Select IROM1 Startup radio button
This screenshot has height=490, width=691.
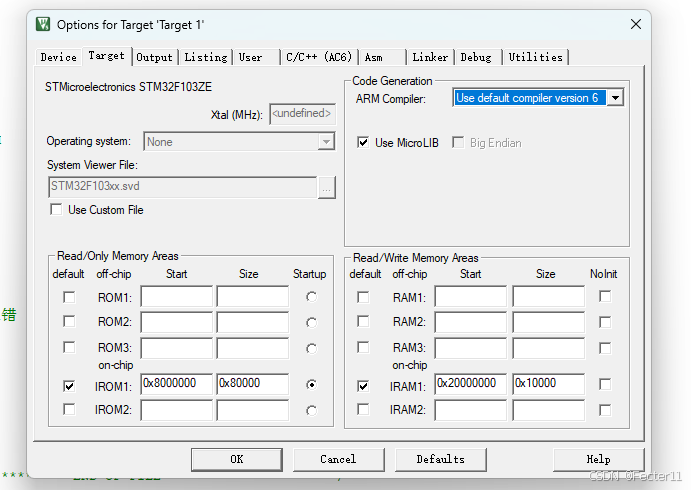click(x=312, y=385)
